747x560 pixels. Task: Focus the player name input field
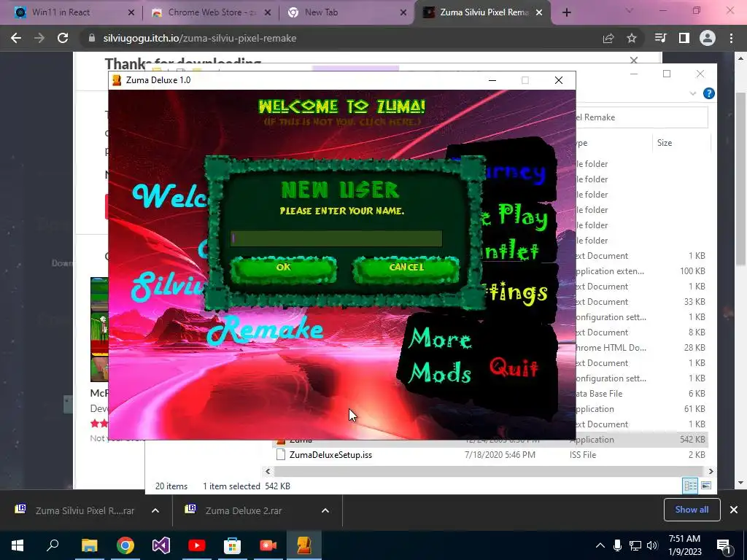pos(336,238)
